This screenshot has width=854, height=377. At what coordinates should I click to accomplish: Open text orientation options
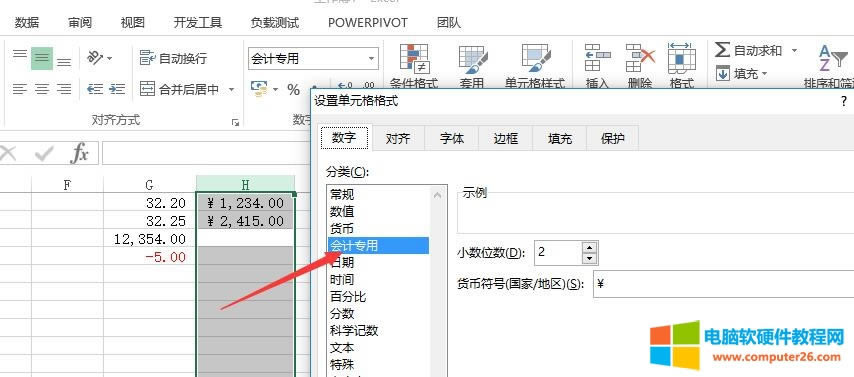tap(99, 58)
